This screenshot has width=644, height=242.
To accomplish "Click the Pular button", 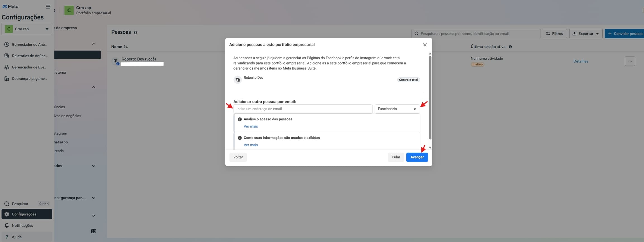I will tap(396, 157).
